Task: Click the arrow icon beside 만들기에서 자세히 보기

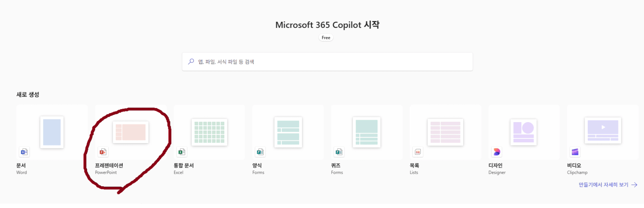Action: point(634,185)
